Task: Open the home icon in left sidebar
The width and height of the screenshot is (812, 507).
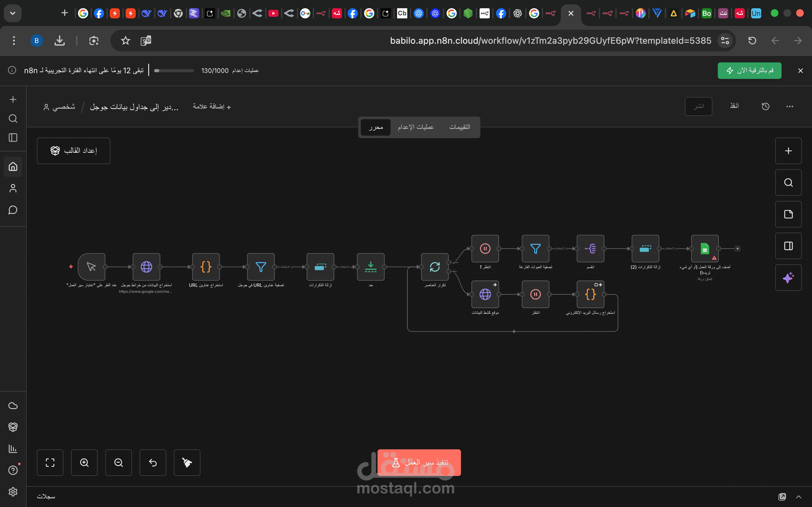Action: pos(13,167)
